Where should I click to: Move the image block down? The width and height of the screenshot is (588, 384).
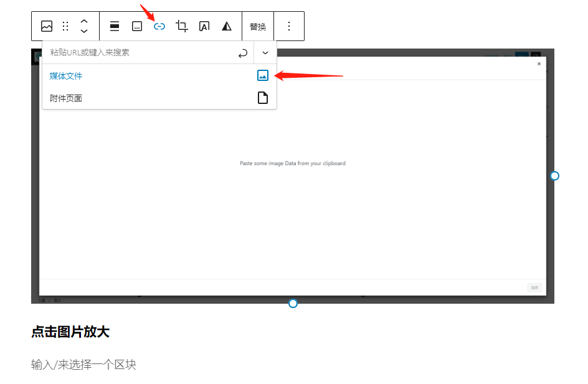(x=84, y=31)
